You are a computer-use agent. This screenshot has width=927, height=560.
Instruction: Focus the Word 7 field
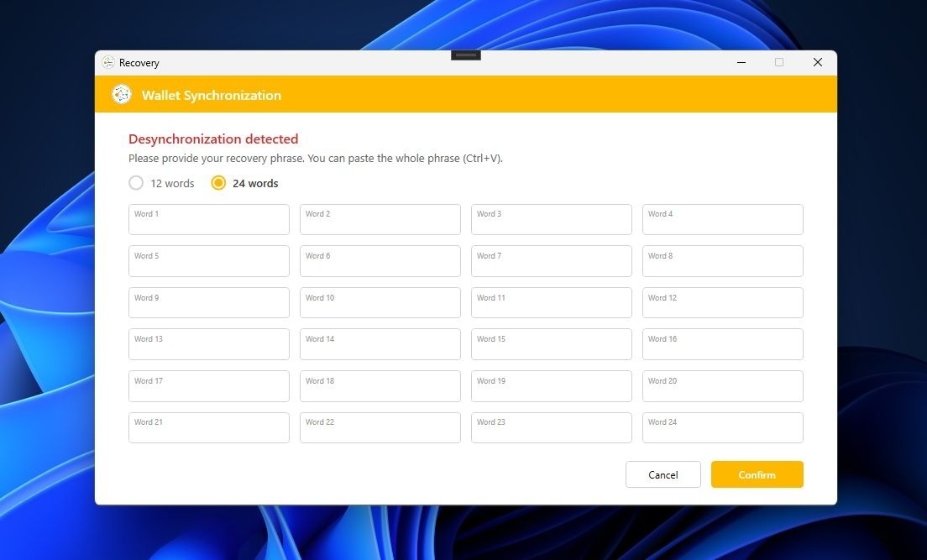552,261
